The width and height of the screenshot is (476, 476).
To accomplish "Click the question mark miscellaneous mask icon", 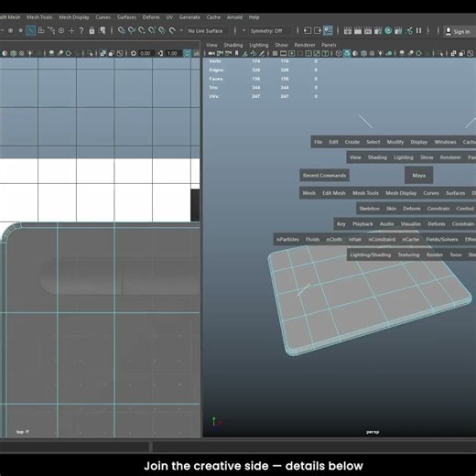I will coord(81,30).
